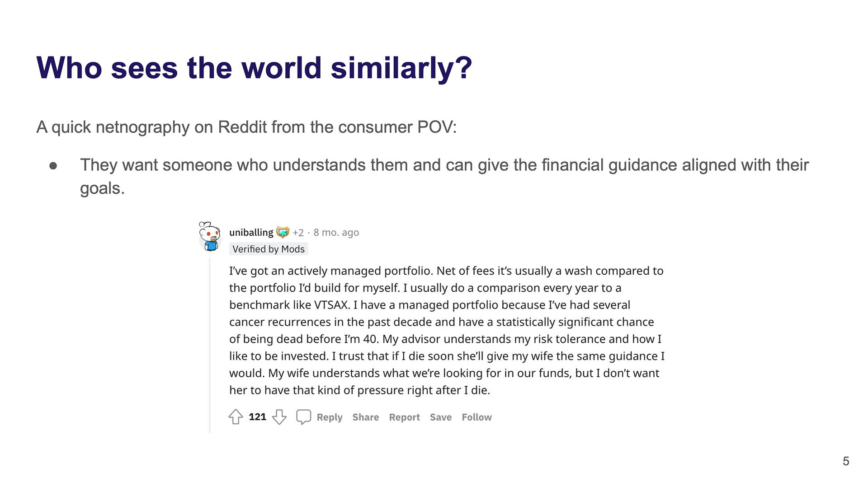868x486 pixels.
Task: Click the slide title 'Who sees the world similarly?'
Action: [x=254, y=68]
